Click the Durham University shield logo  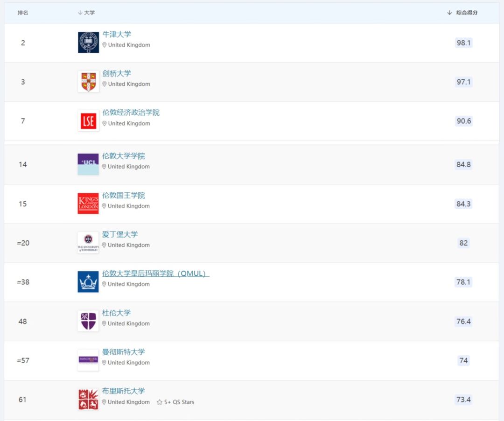point(88,321)
